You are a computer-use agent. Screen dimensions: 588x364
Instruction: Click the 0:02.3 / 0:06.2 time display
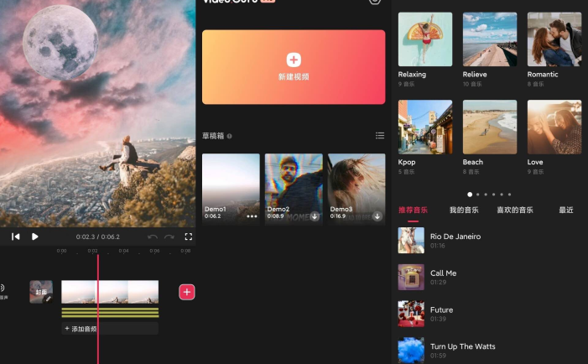point(98,237)
